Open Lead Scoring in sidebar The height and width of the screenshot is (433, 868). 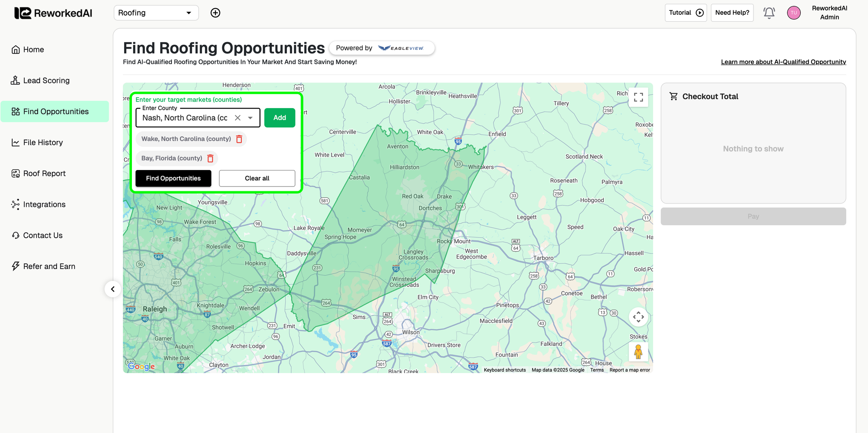(46, 81)
